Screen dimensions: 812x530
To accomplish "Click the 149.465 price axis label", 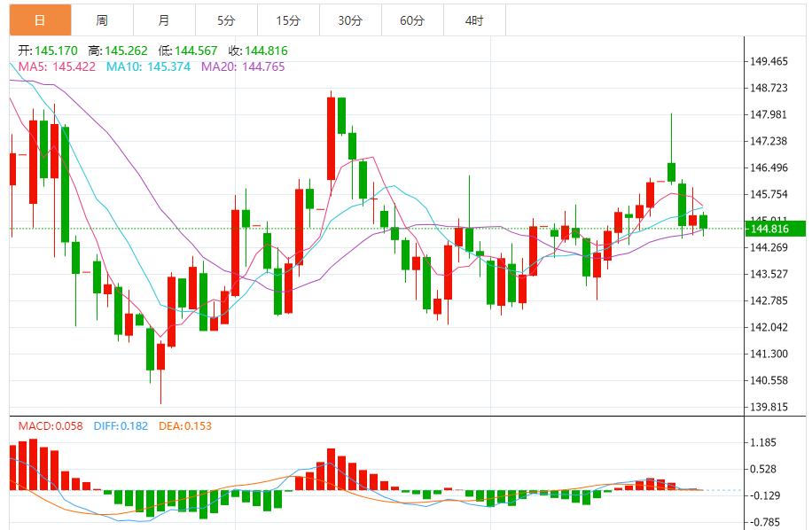I will tap(769, 61).
